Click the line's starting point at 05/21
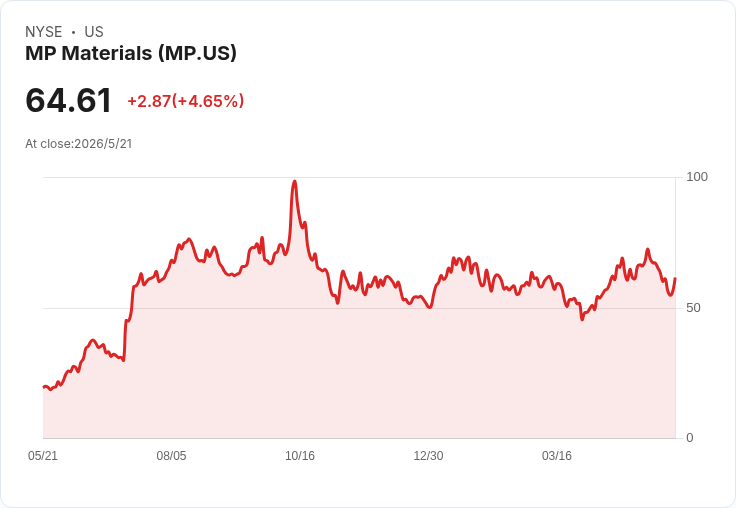Viewport: 736px width, 508px height. [44, 387]
